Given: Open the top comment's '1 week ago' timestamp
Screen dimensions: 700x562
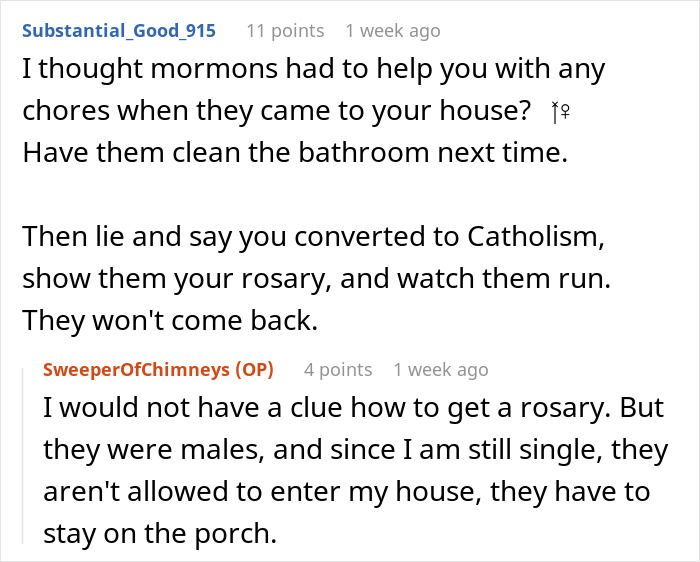Looking at the screenshot, I should 392,31.
